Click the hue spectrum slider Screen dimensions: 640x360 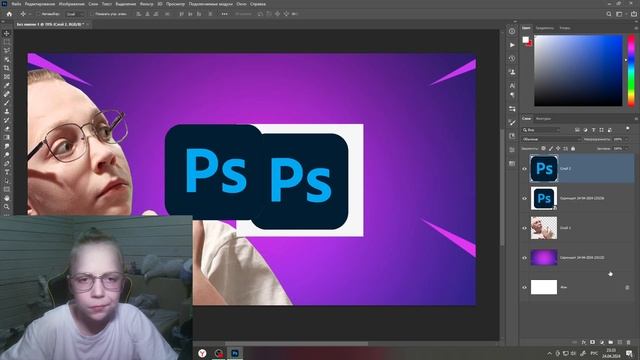point(631,71)
